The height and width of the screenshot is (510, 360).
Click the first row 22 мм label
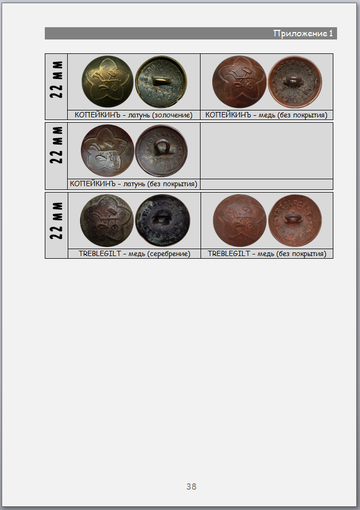(x=56, y=79)
